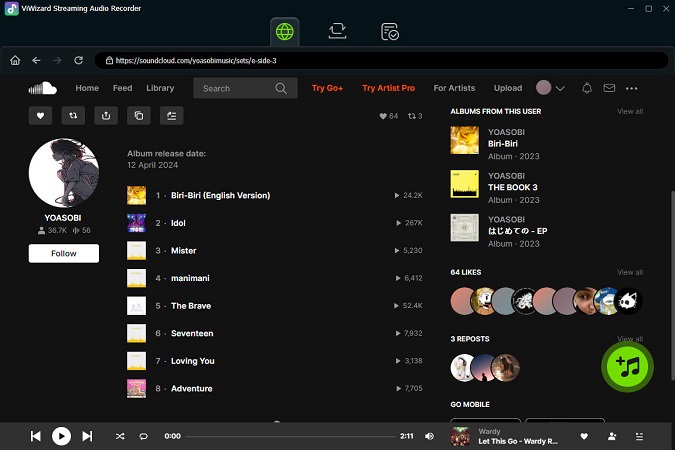Click the playback progress bar
Image resolution: width=675 pixels, height=450 pixels.
[x=291, y=436]
